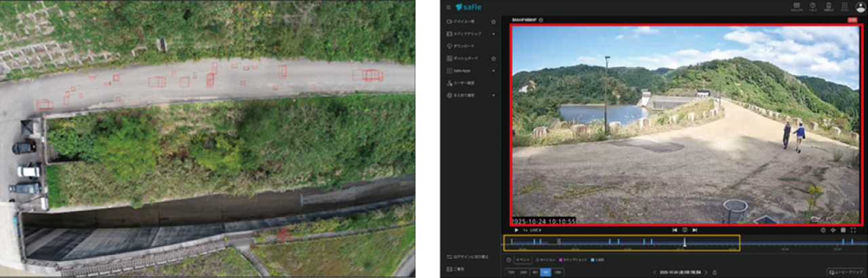The image size is (868, 278).
Task: Click the user profile avatar
Action: (x=861, y=7)
